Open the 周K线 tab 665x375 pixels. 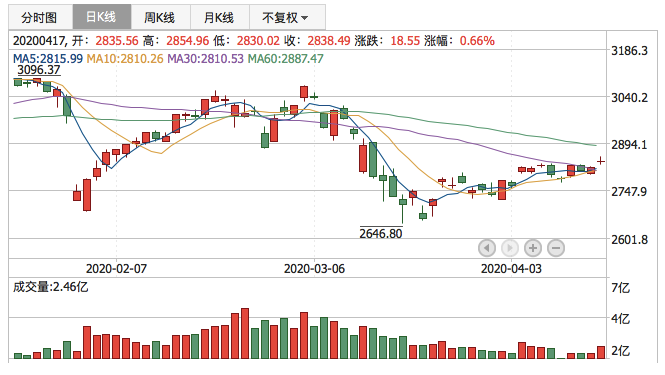(160, 17)
